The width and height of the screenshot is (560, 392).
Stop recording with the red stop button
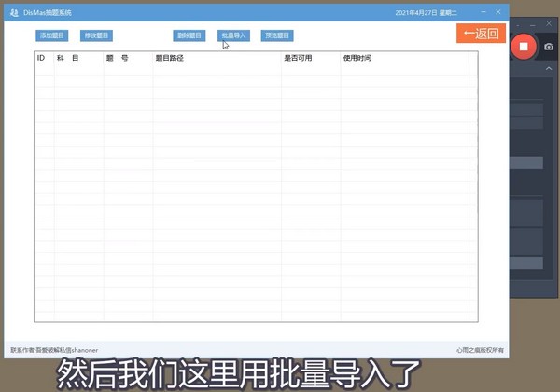click(524, 47)
